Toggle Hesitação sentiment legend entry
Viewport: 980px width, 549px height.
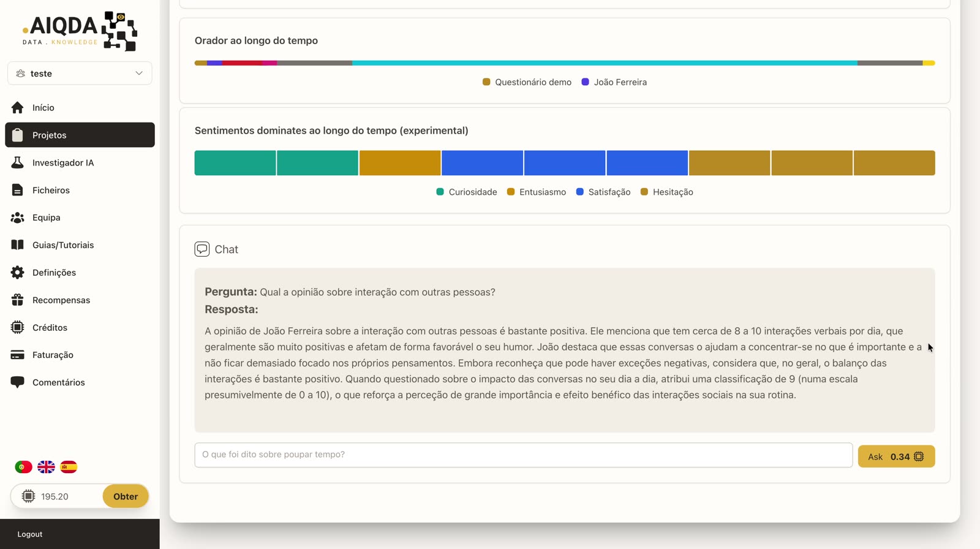tap(666, 192)
